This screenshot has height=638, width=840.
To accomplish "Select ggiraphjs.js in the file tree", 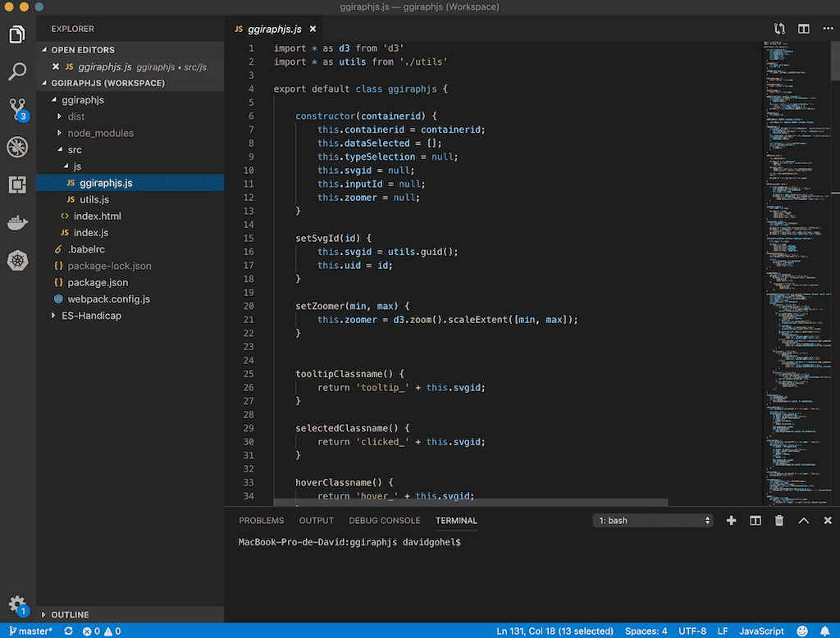I will tap(130, 183).
